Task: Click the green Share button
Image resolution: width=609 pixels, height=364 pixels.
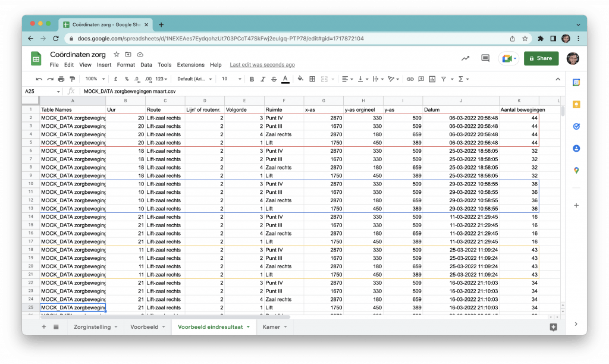Action: click(541, 58)
